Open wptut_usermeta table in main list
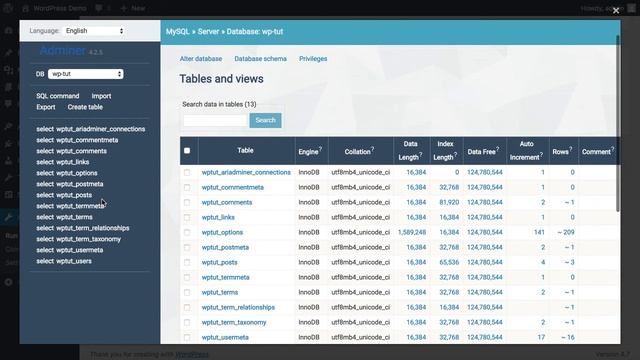This screenshot has height=360, width=640. click(x=225, y=338)
